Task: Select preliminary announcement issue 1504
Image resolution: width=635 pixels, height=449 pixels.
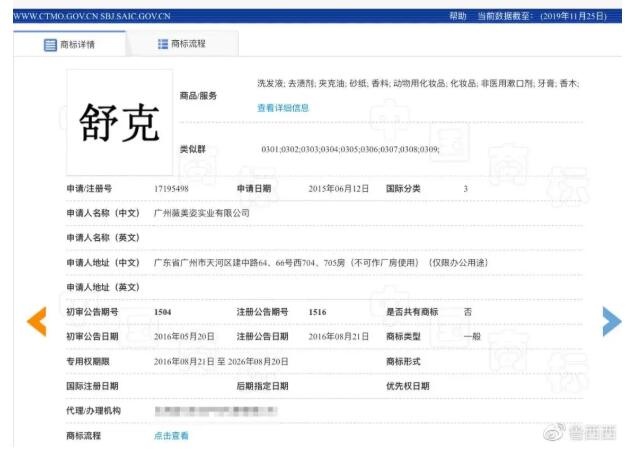Action: (x=162, y=312)
